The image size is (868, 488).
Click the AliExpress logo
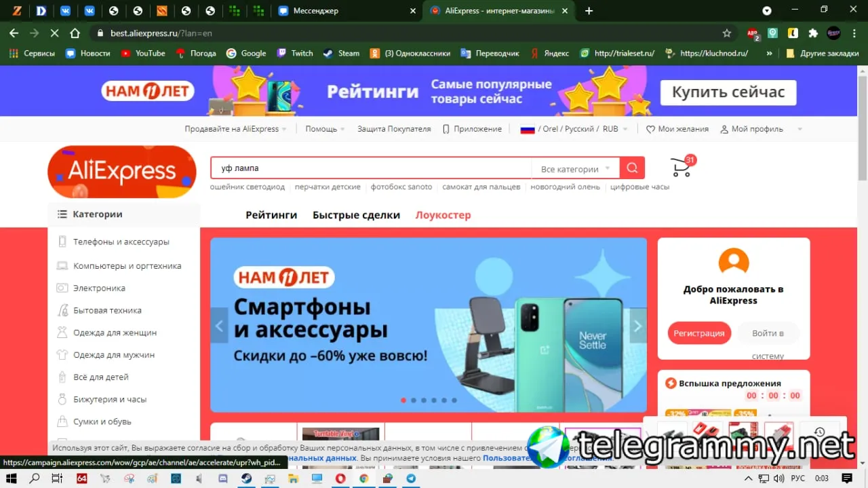pos(122,172)
